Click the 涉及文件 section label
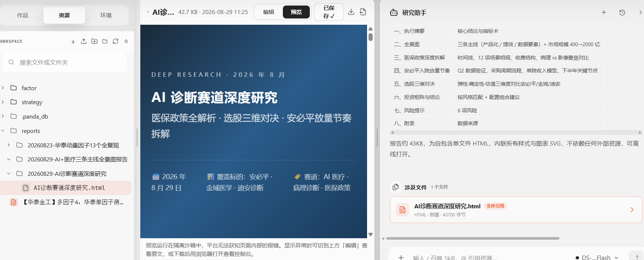This screenshot has height=260, width=644. tap(415, 187)
